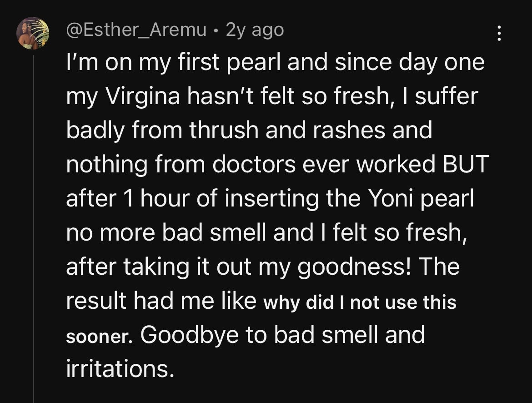Click the phrase "result had me like"
This screenshot has height=403, width=532.
(161, 301)
